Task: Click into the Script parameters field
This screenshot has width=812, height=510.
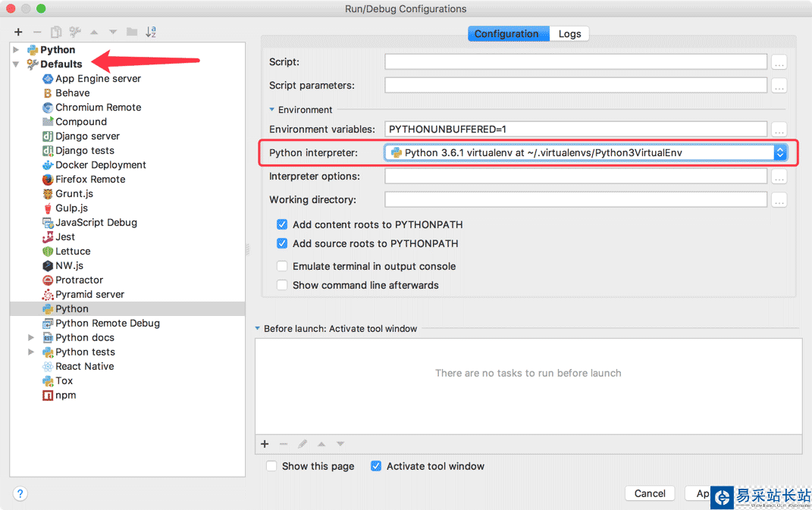Action: (576, 86)
